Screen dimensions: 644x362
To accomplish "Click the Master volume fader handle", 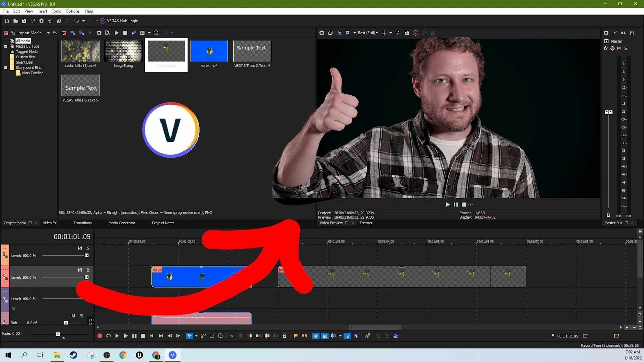I will pyautogui.click(x=608, y=112).
